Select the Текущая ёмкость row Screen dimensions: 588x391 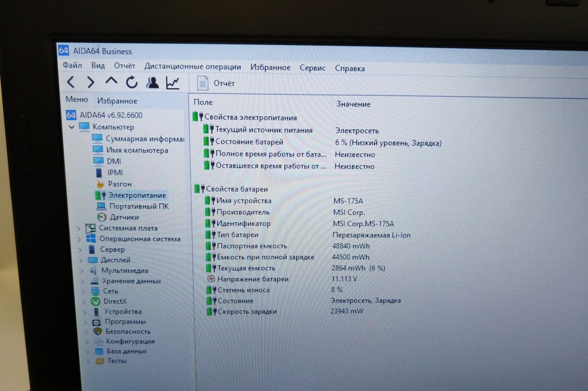[x=246, y=268]
